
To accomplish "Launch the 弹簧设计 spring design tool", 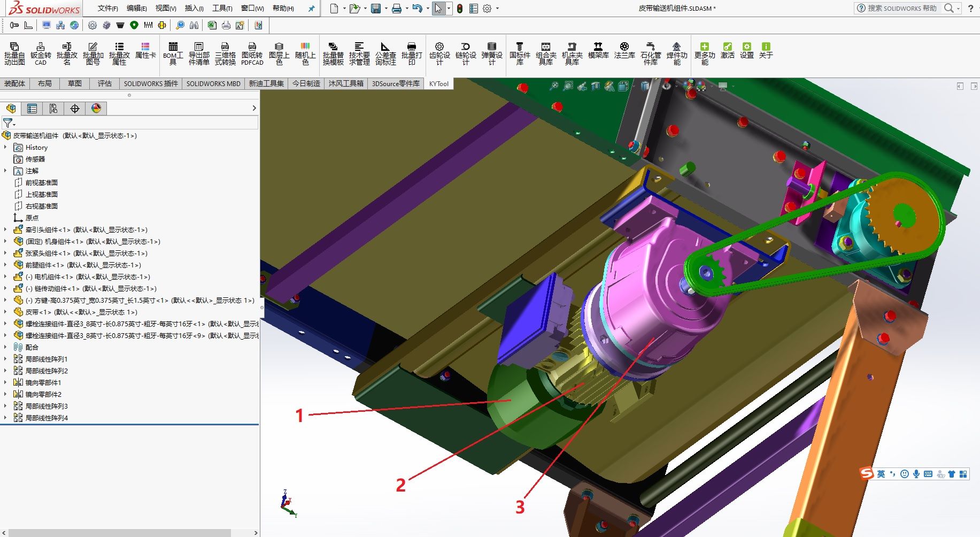I will point(492,53).
